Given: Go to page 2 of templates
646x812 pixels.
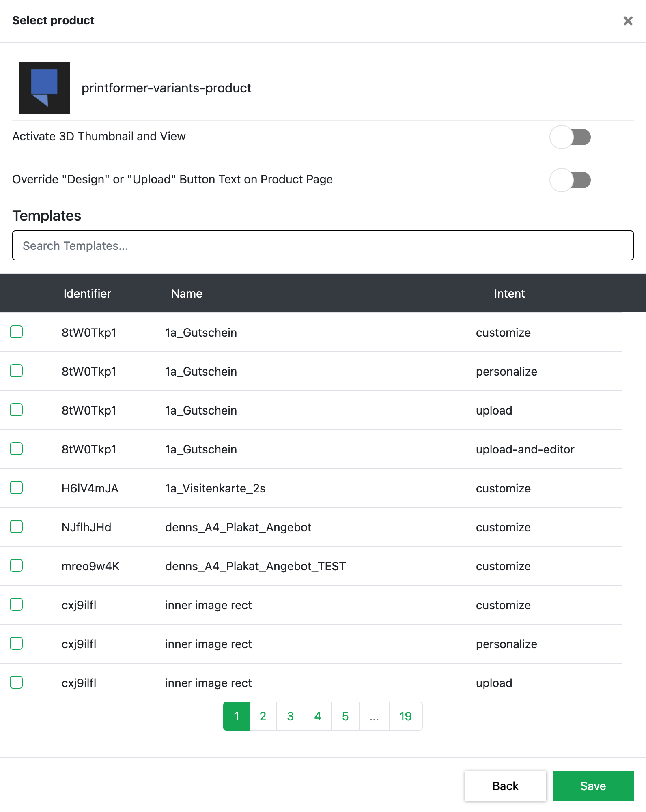Looking at the screenshot, I should click(x=263, y=716).
